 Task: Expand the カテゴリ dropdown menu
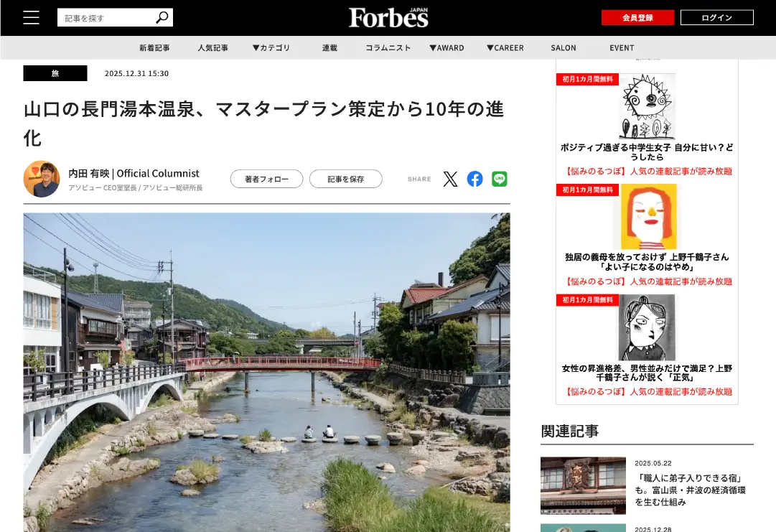pos(271,48)
